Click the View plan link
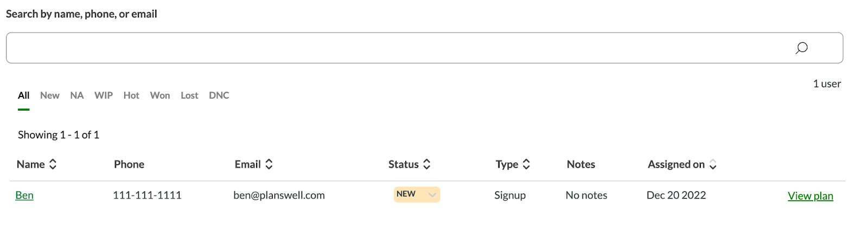Image resolution: width=868 pixels, height=231 pixels. [x=810, y=196]
